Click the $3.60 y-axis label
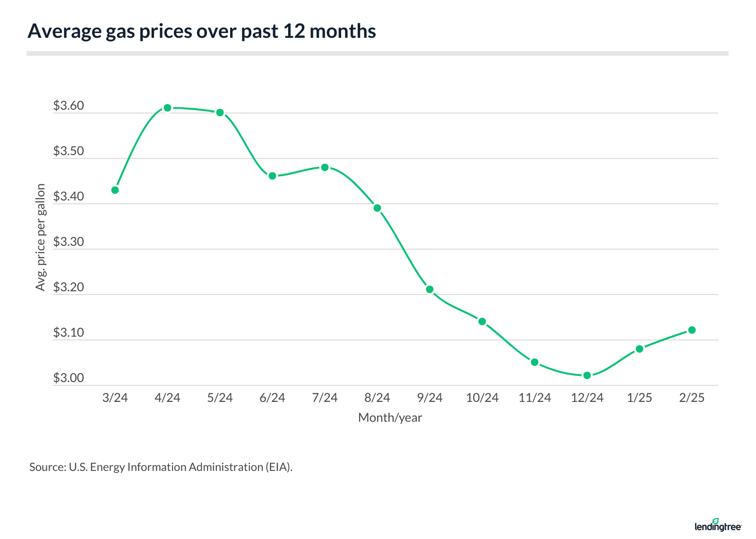This screenshot has width=756, height=539. pyautogui.click(x=69, y=105)
